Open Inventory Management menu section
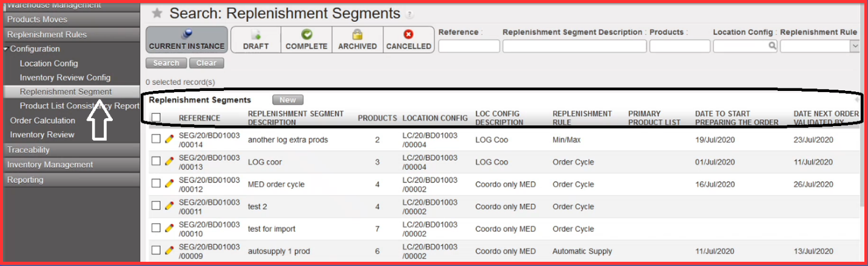 50,165
